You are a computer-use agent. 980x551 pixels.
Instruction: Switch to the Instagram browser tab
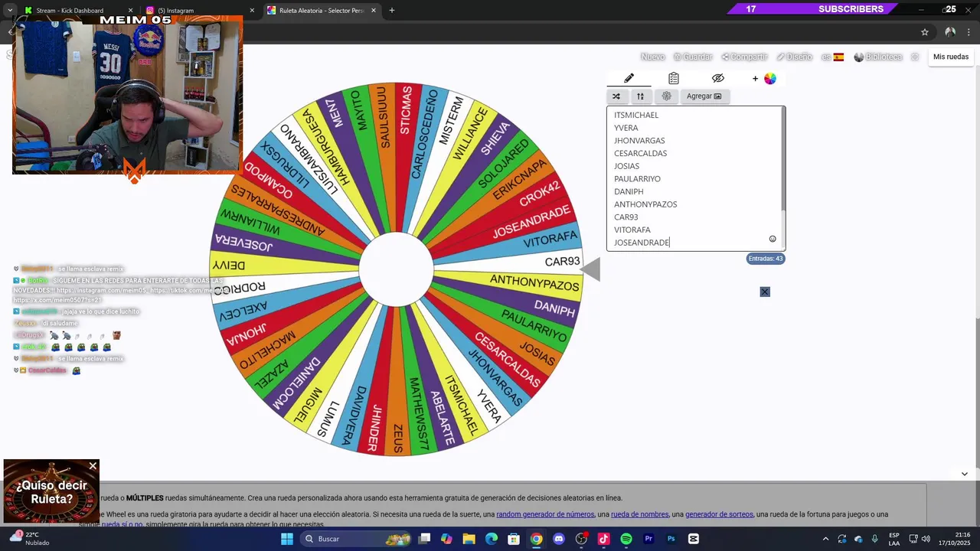(x=199, y=11)
